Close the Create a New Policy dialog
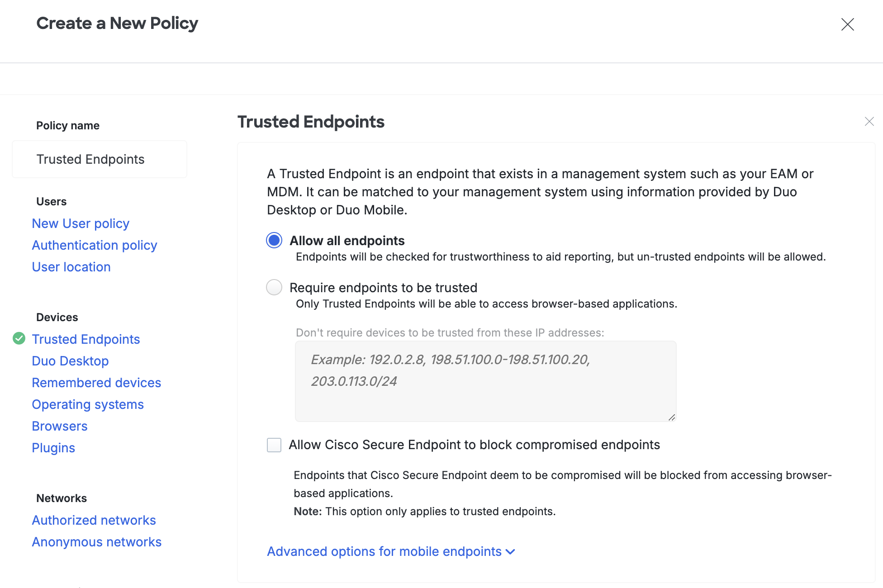This screenshot has width=883, height=588. (x=847, y=24)
